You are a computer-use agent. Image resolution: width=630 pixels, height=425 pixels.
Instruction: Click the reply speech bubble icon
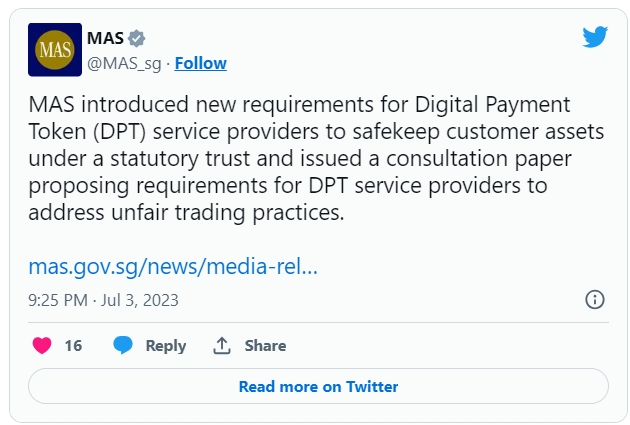123,346
